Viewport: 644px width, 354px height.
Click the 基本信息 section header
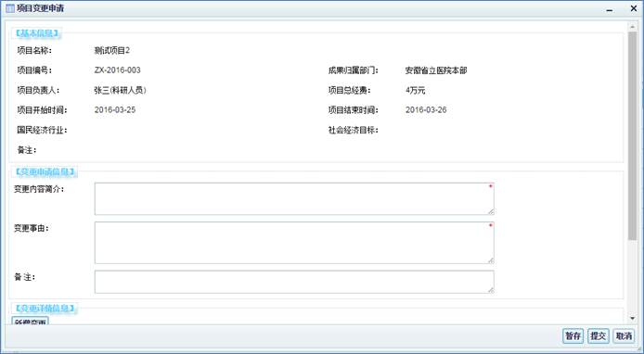pos(37,33)
